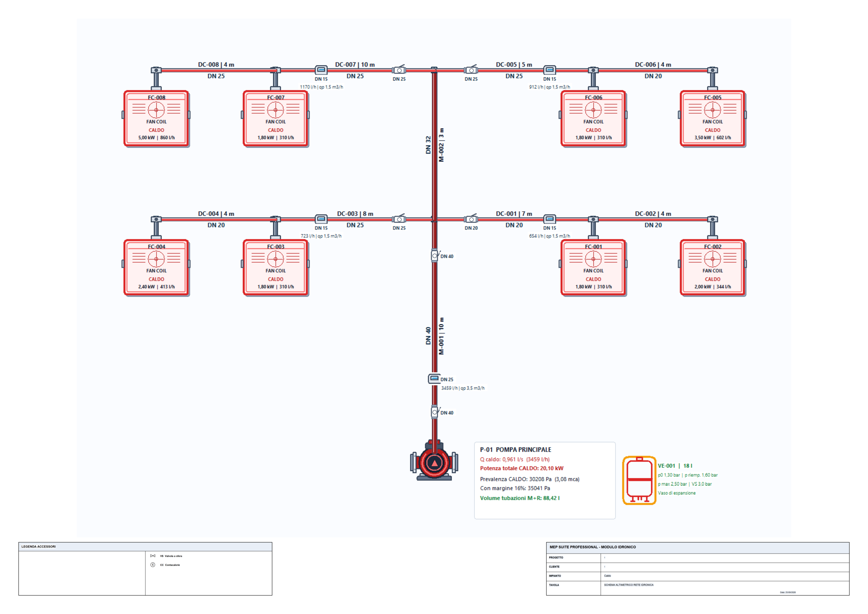Click the P-01 POMPA PRINCIPALE heading
This screenshot has height=614, width=868.
click(516, 449)
